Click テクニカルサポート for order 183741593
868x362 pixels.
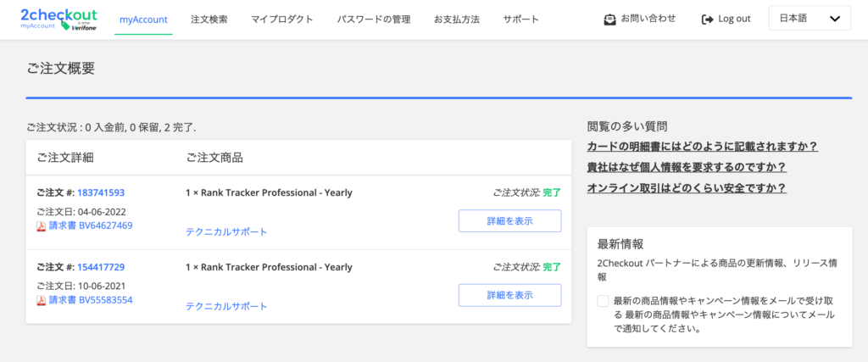[226, 232]
